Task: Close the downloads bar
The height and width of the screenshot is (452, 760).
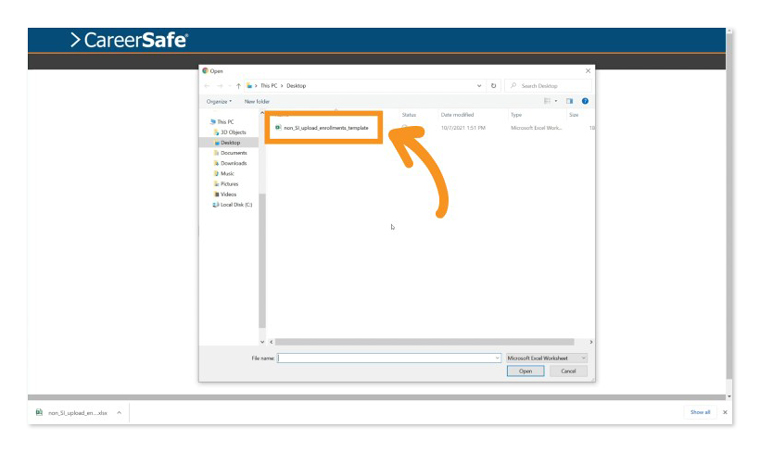Action: [x=725, y=412]
